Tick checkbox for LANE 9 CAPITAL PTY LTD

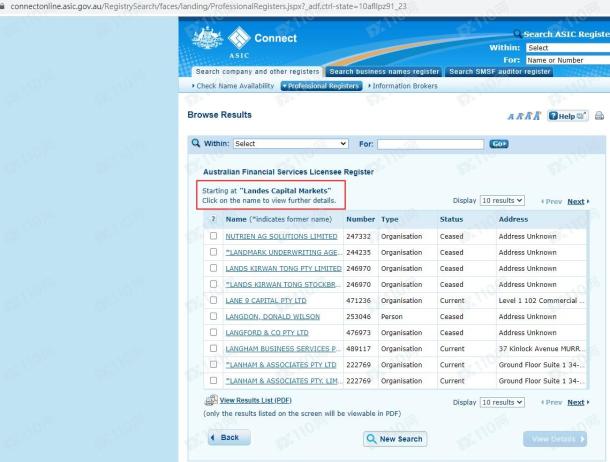pyautogui.click(x=213, y=300)
